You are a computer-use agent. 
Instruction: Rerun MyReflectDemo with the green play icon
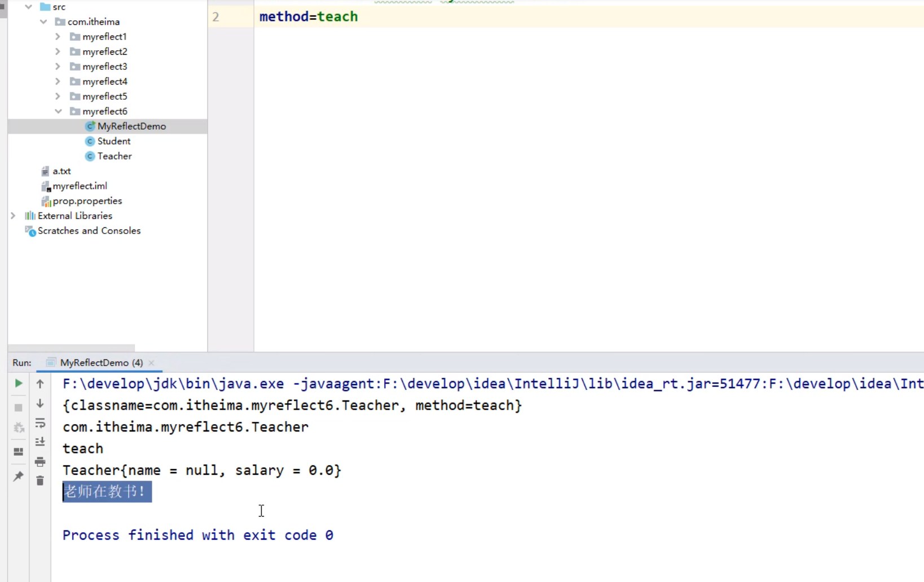[18, 383]
